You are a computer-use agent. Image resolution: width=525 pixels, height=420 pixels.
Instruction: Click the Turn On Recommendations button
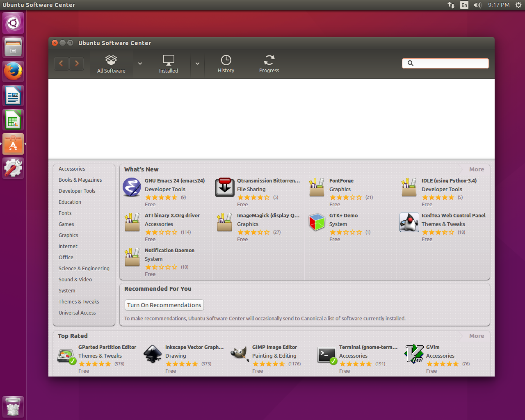click(x=164, y=305)
